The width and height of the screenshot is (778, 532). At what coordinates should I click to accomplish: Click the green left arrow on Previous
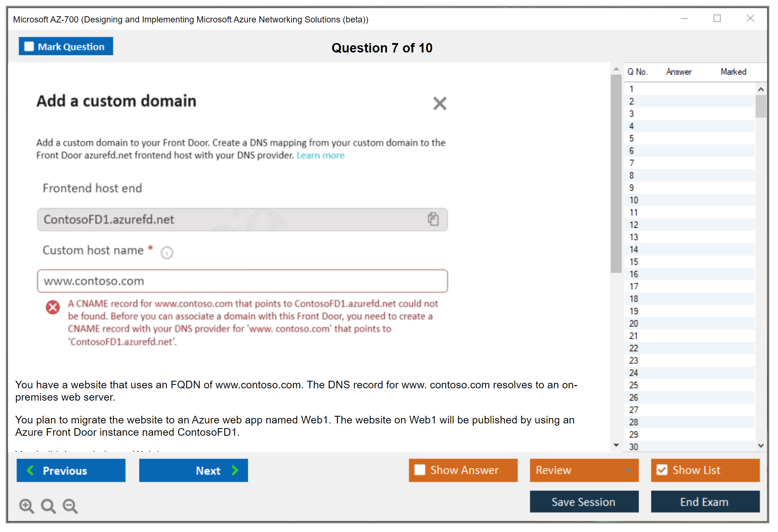click(x=30, y=470)
